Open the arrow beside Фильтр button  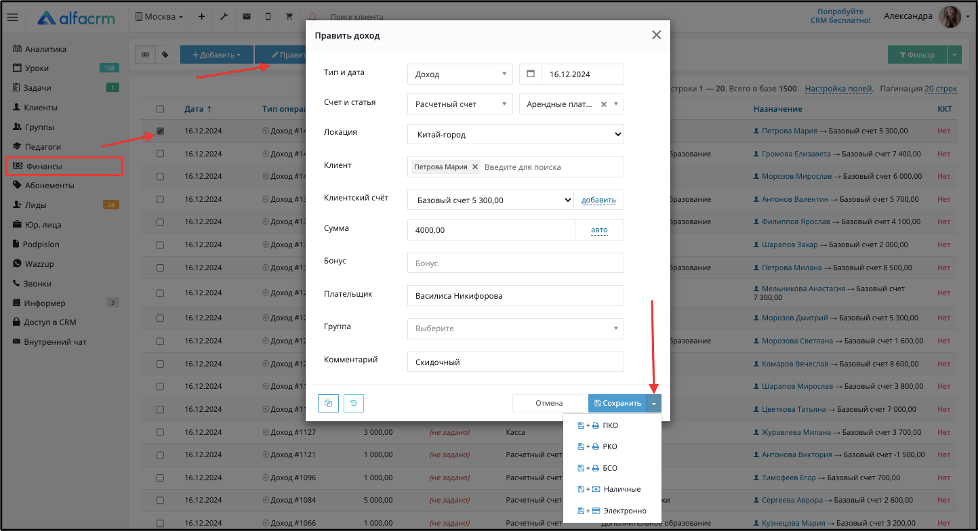tap(955, 55)
